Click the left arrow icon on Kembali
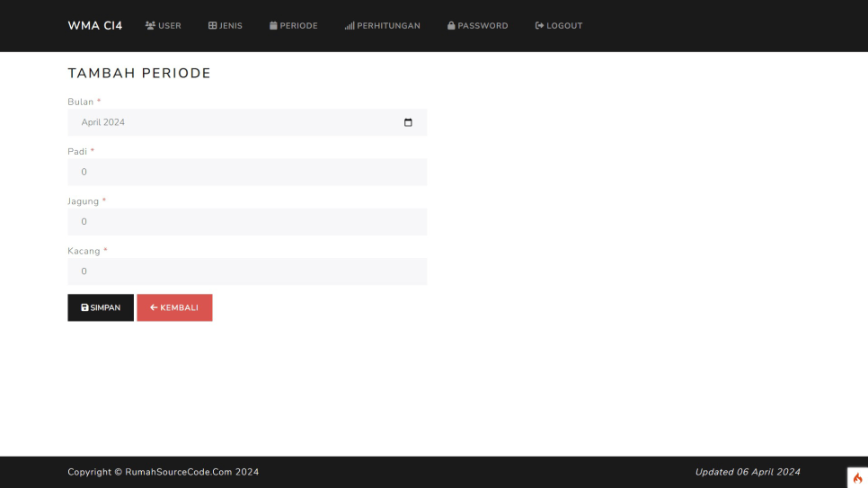The width and height of the screenshot is (868, 488). click(154, 307)
